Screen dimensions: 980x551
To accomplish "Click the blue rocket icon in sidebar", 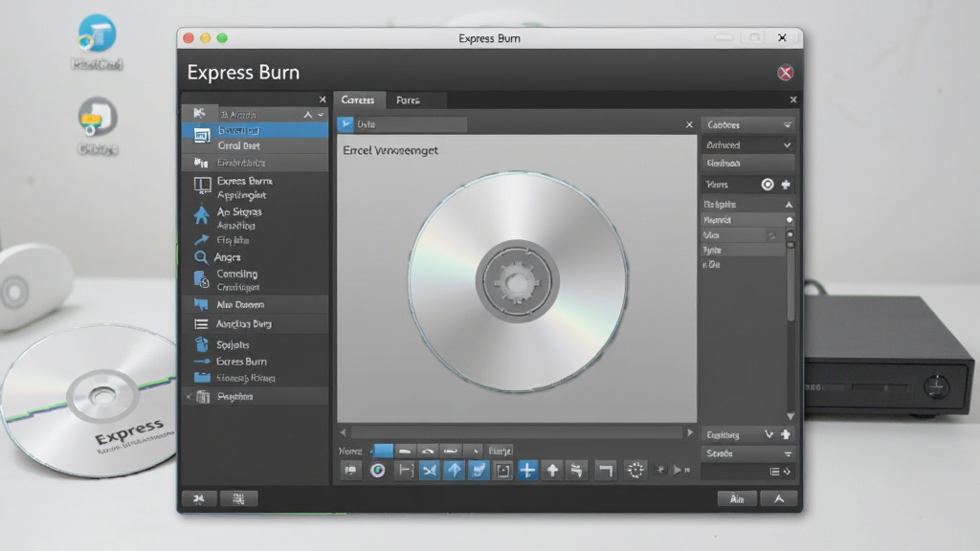I will pyautogui.click(x=201, y=215).
